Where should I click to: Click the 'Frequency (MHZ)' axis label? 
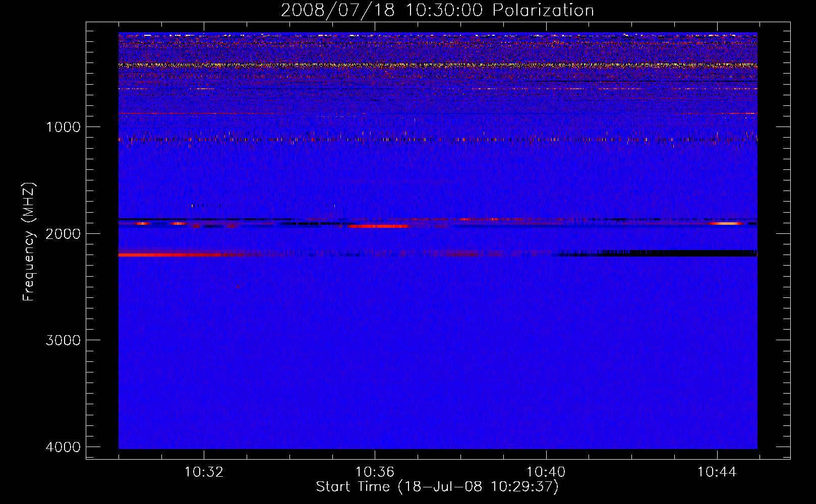coord(29,242)
